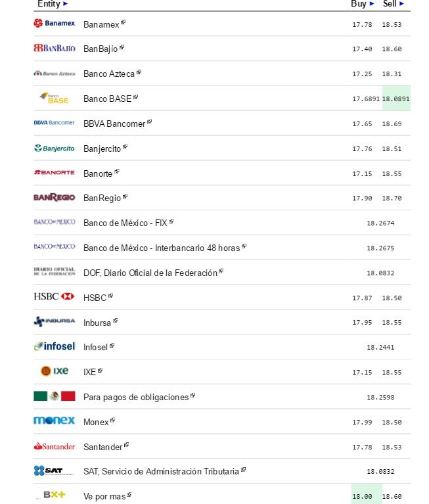The width and height of the screenshot is (429, 504).
Task: Open DOF, Diario Oficial de la Federación link
Action: click(150, 273)
